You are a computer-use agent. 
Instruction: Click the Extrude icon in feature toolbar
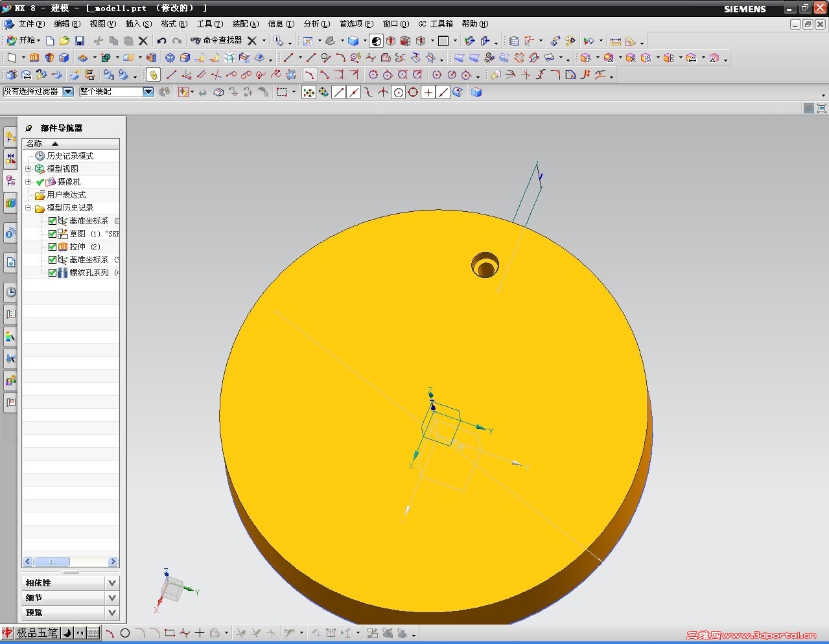click(x=34, y=58)
